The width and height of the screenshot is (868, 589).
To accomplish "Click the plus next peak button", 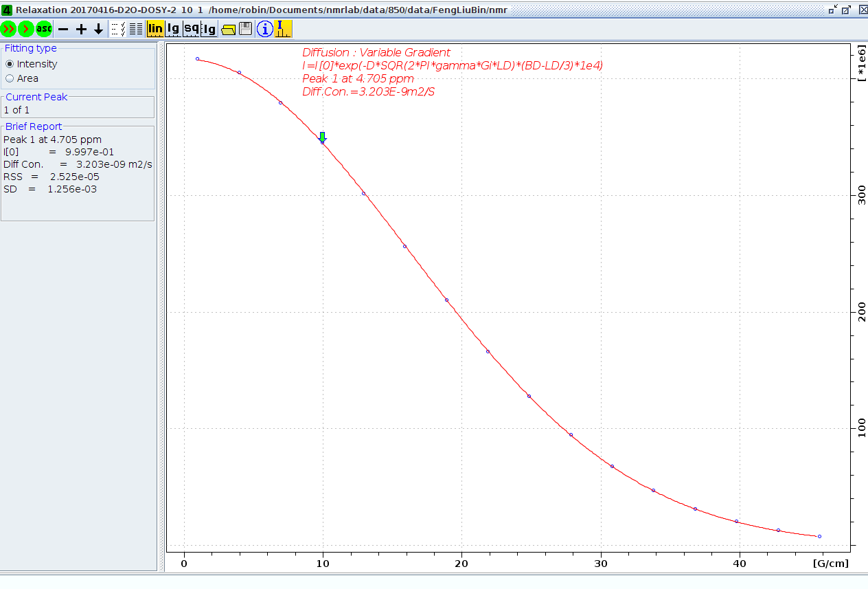I will pos(81,29).
